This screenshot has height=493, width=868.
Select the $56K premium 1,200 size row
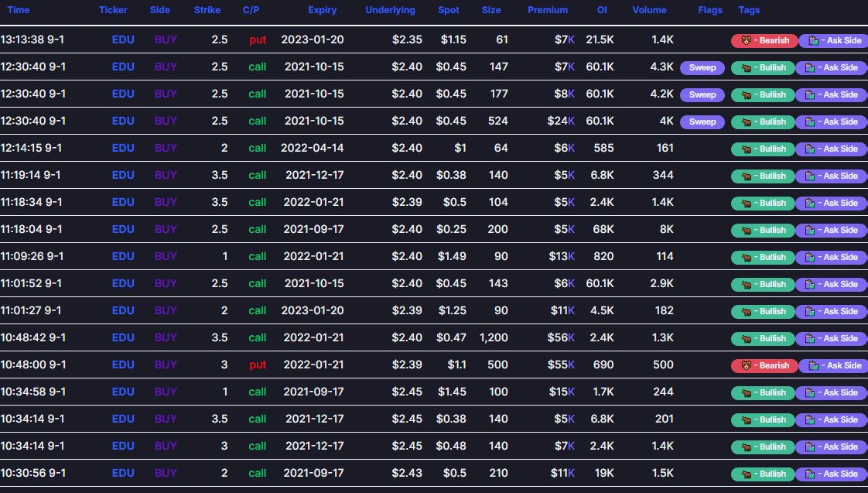434,337
